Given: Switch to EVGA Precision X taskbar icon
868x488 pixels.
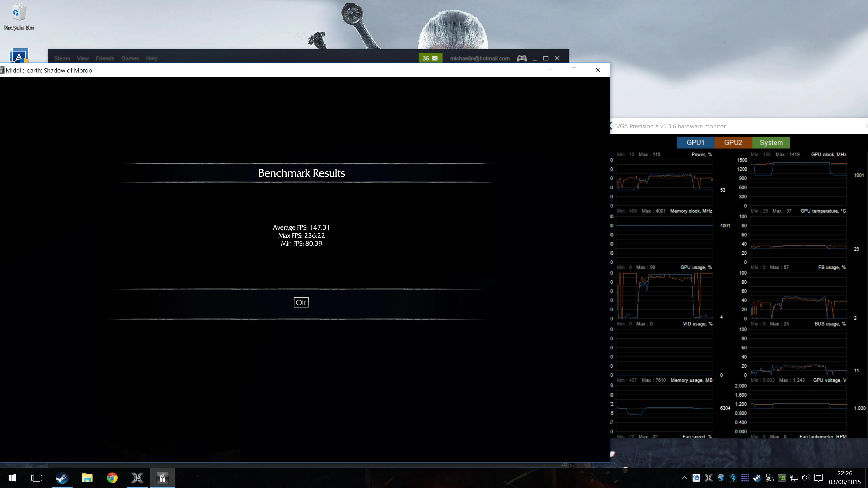Looking at the screenshot, I should pyautogui.click(x=137, y=478).
